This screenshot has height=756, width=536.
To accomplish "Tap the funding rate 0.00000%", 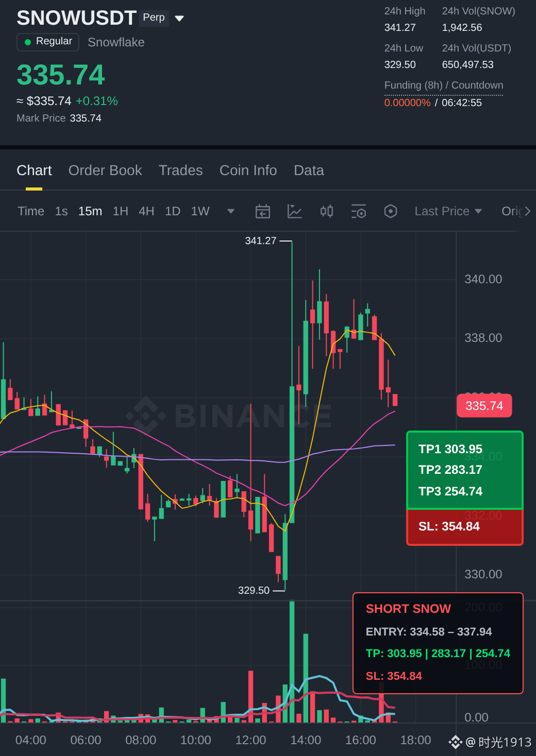I will (407, 103).
